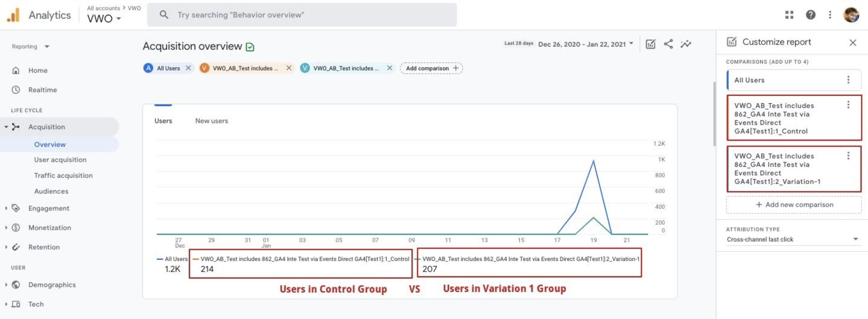Open options for All Users comparison card
This screenshot has width=868, height=319.
pyautogui.click(x=848, y=80)
